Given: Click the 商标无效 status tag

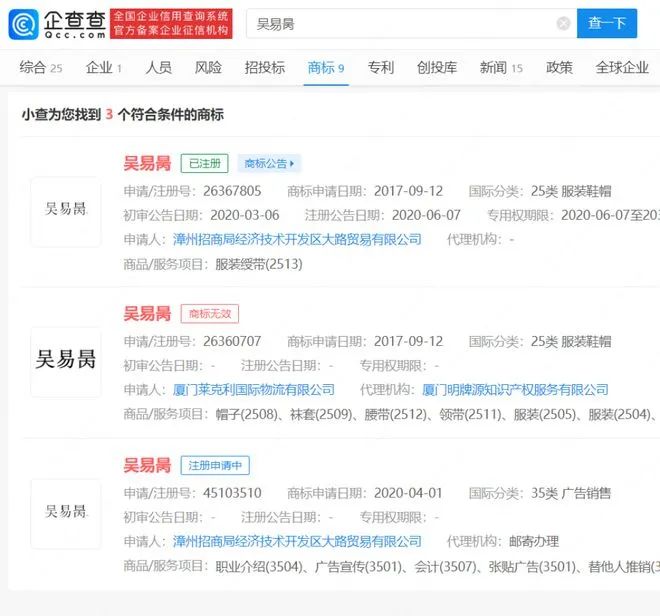Looking at the screenshot, I should tap(210, 314).
